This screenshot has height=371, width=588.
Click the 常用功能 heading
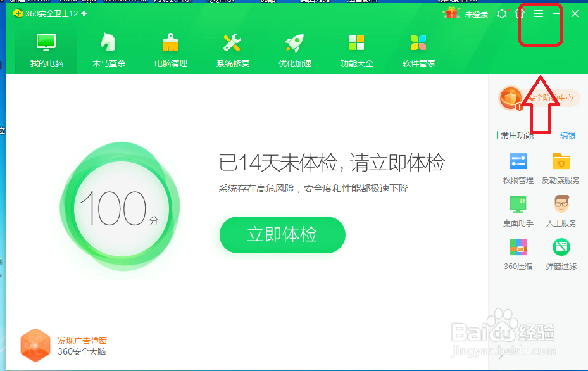(x=516, y=135)
